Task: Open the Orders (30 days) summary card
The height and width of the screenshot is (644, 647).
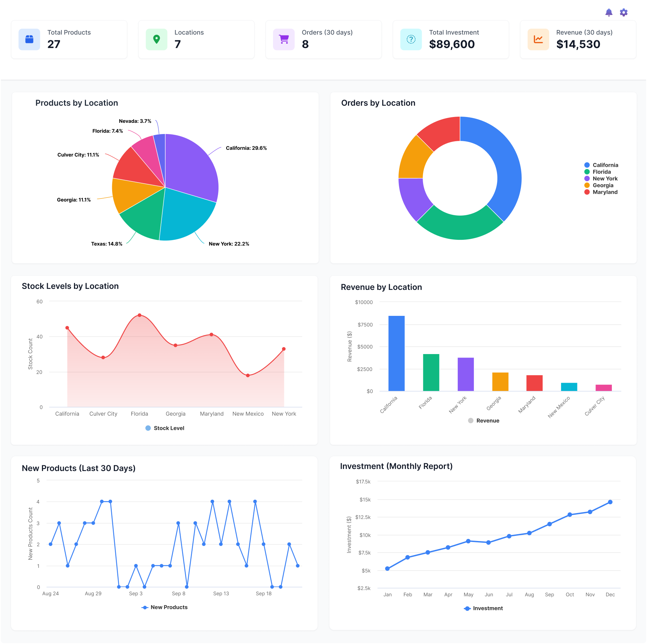Action: [323, 39]
